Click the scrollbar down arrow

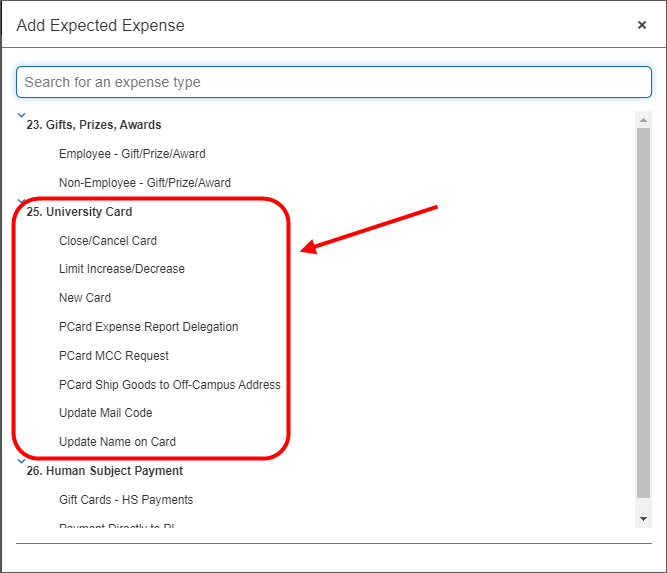[x=643, y=519]
